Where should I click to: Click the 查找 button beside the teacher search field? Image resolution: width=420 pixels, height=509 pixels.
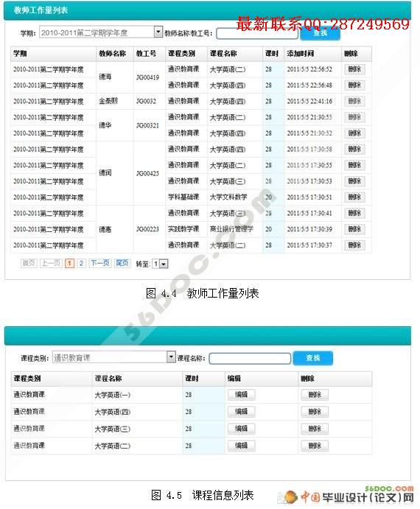[x=321, y=33]
